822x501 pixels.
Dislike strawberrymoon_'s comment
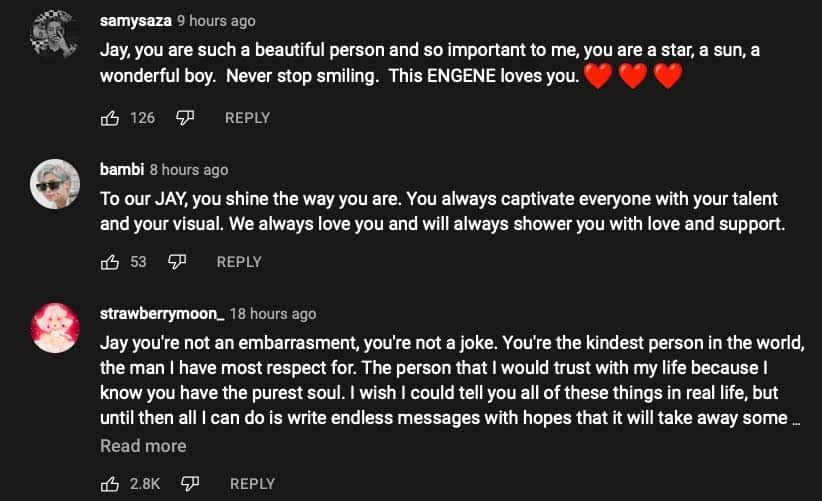pos(190,484)
